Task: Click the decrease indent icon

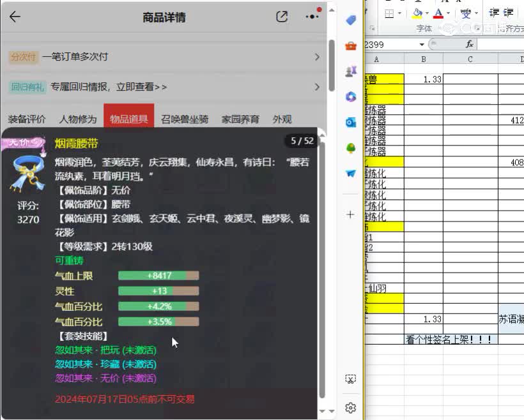Action: pyautogui.click(x=495, y=13)
